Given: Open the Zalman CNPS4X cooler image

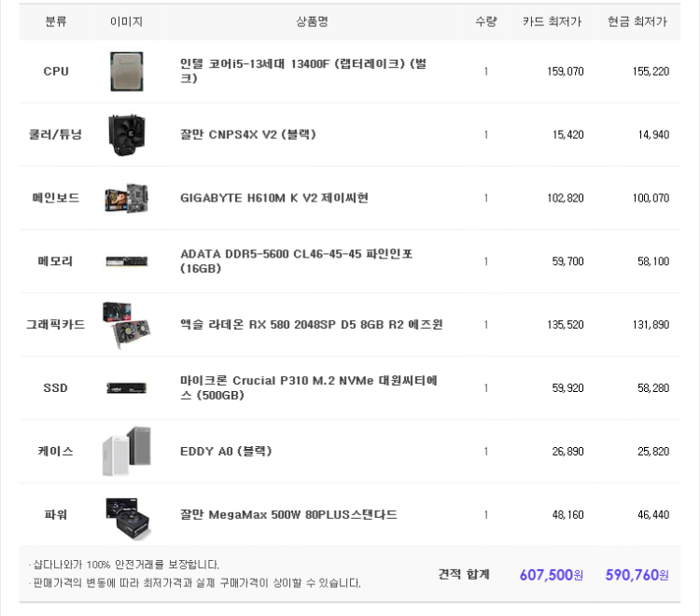Looking at the screenshot, I should pyautogui.click(x=127, y=134).
